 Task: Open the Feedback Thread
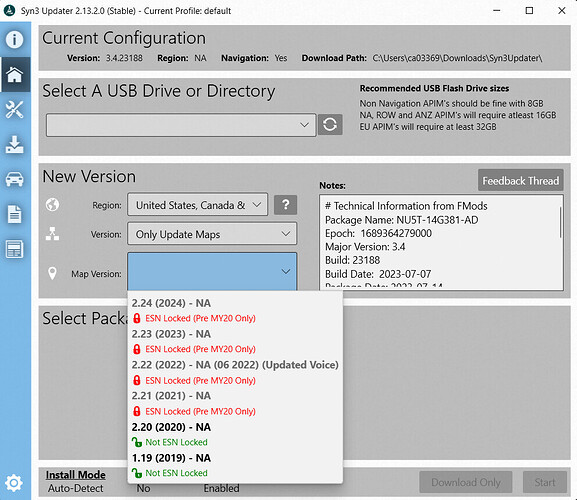(521, 180)
